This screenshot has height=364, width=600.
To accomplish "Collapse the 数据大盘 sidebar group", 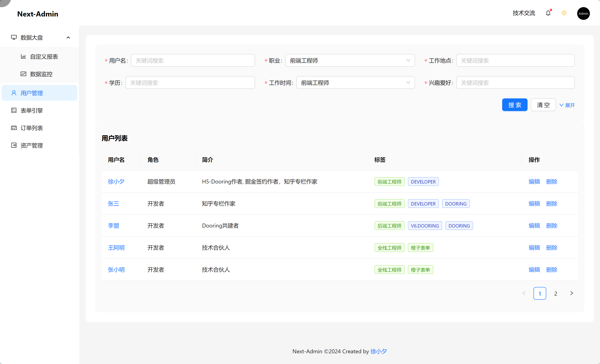I will coord(68,37).
